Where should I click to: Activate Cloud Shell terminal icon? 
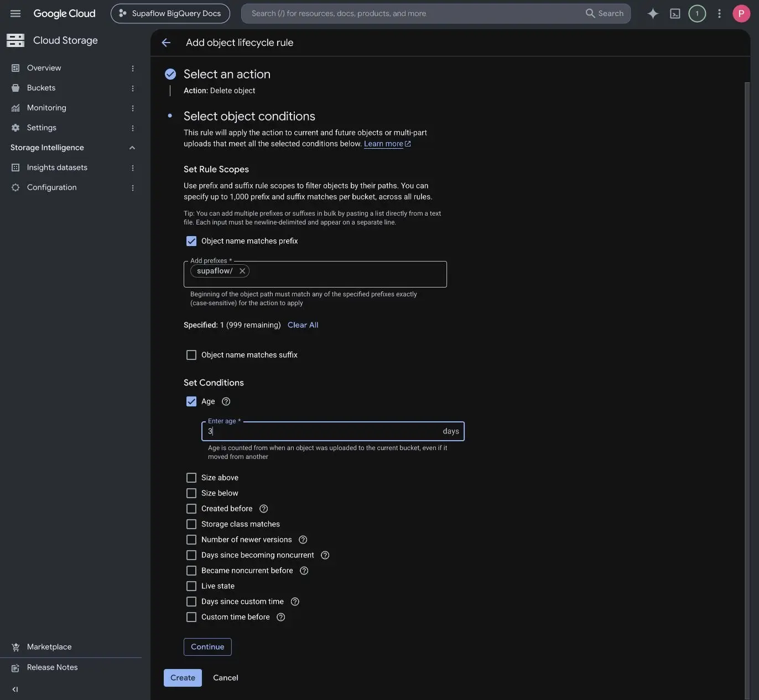tap(675, 13)
